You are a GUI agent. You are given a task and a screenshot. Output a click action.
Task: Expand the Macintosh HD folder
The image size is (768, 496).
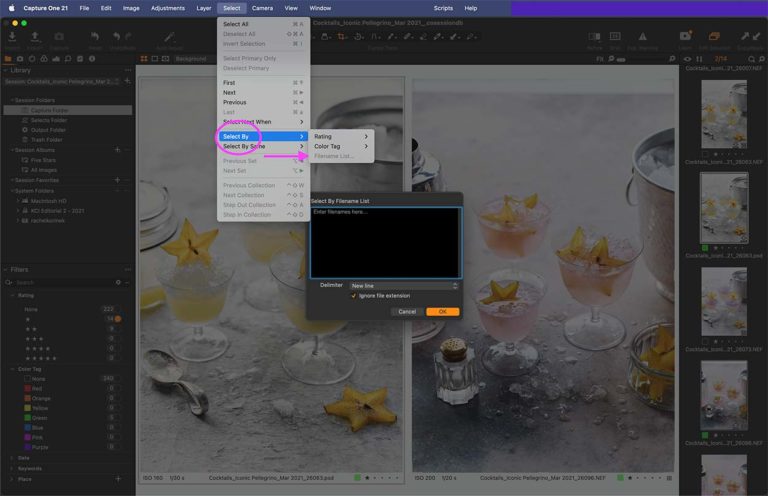click(x=18, y=201)
